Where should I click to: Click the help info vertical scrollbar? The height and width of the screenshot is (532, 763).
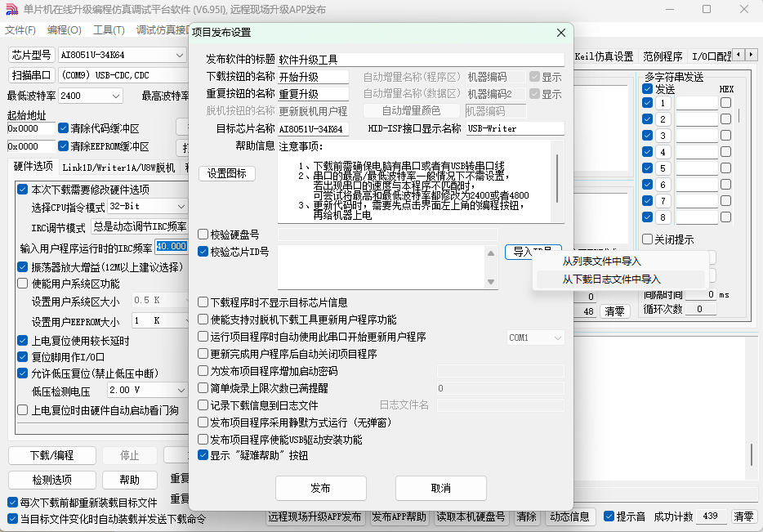[557, 179]
